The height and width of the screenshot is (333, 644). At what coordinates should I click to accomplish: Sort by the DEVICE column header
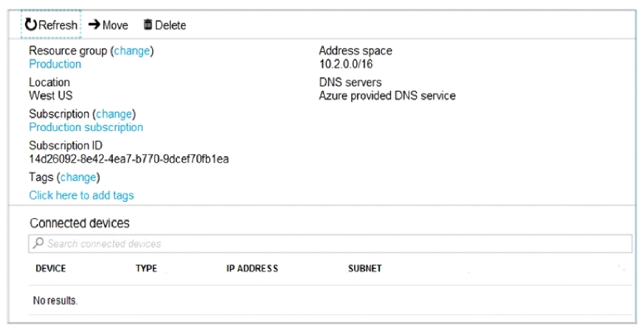50,269
